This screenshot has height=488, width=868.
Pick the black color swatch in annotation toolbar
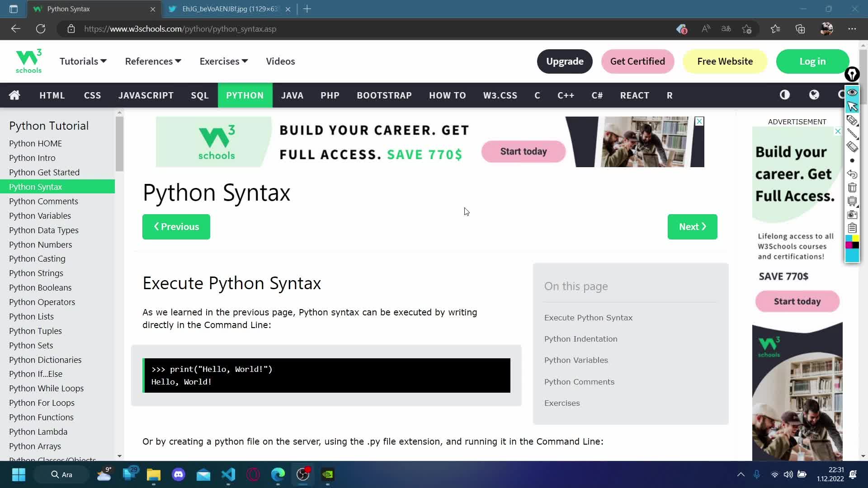(x=855, y=245)
